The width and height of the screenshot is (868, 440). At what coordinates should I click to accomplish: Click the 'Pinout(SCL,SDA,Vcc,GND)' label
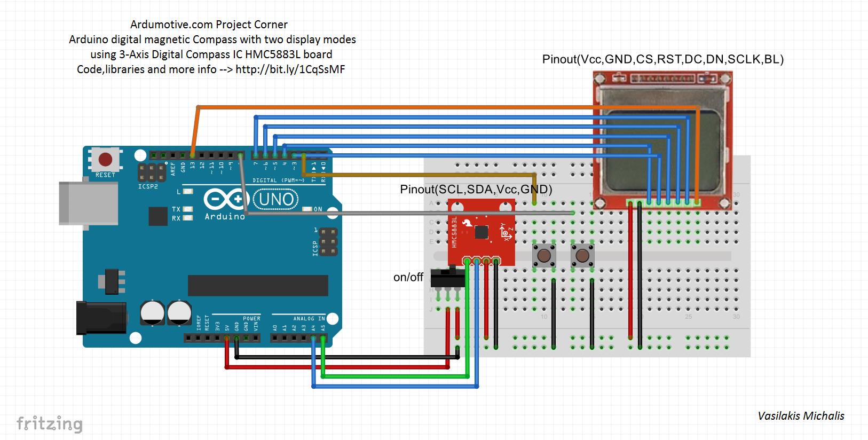tap(476, 190)
